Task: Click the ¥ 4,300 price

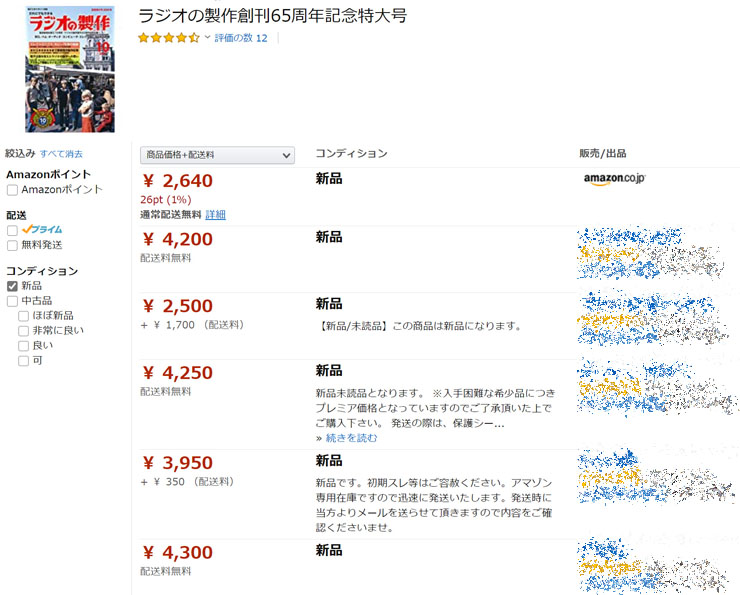Action: pyautogui.click(x=178, y=553)
